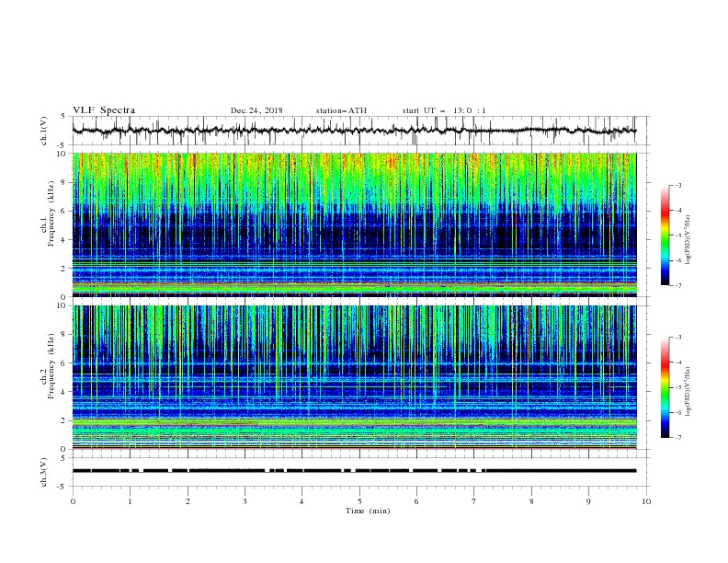Click time axis tick label '5'

tap(359, 501)
